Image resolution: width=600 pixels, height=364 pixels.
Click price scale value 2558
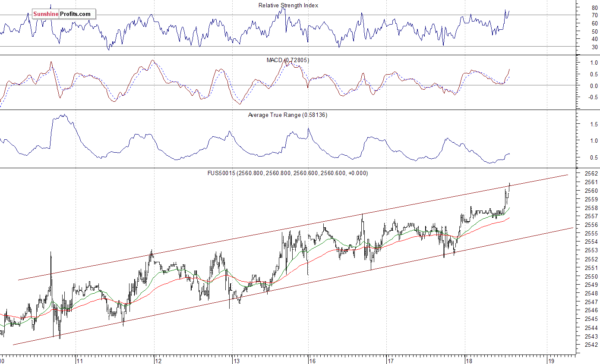coord(591,208)
